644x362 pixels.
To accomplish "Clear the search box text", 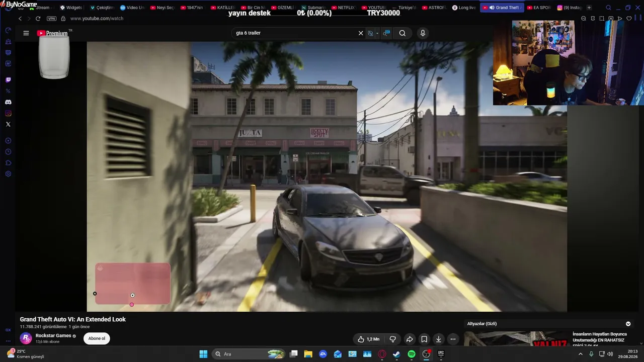I will pyautogui.click(x=361, y=33).
